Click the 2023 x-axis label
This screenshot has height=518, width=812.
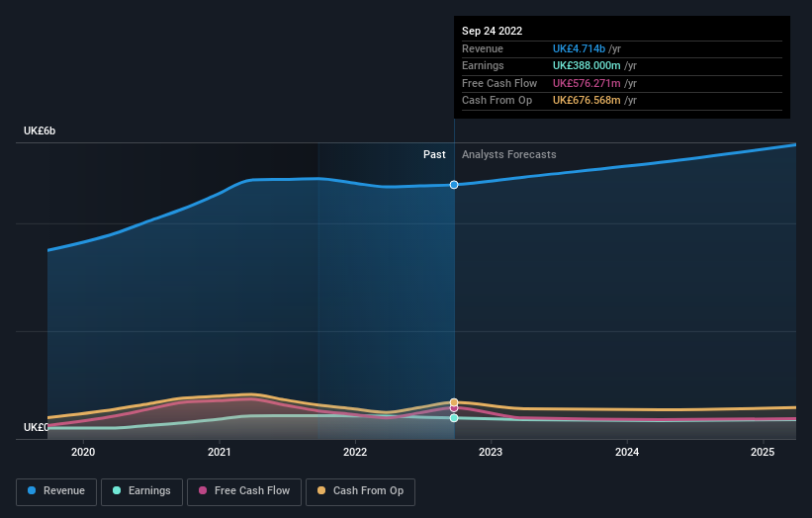pyautogui.click(x=491, y=452)
